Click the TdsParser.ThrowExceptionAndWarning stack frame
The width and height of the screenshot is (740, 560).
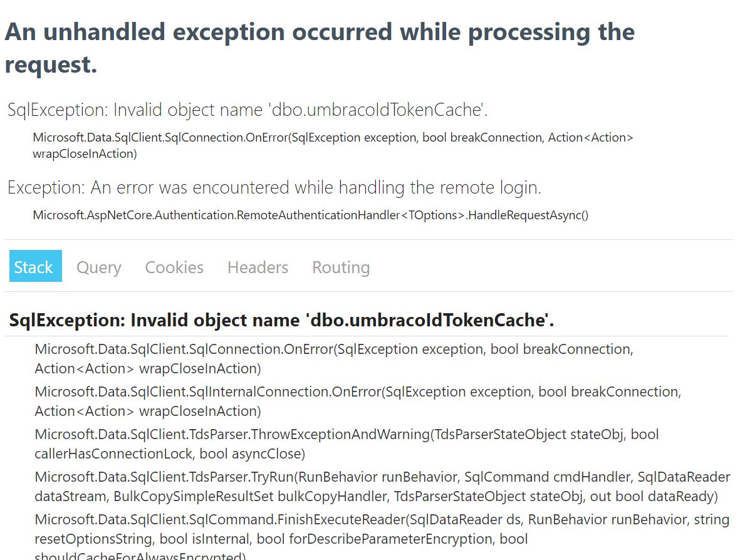347,444
